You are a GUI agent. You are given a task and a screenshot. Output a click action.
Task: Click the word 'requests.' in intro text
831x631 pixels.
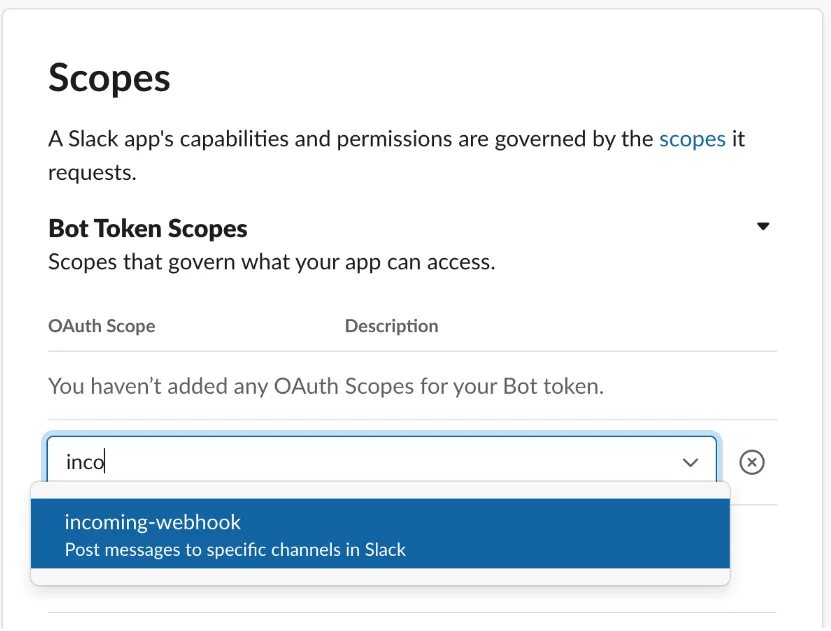[x=92, y=173]
